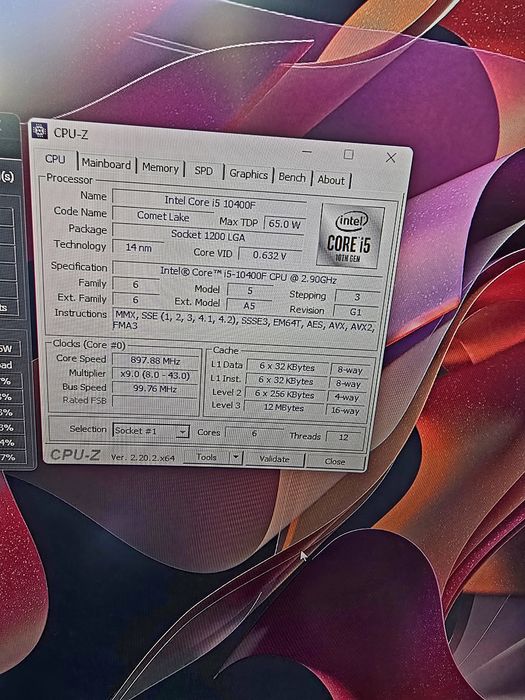Maximize the CPU-Z window

pyautogui.click(x=349, y=154)
